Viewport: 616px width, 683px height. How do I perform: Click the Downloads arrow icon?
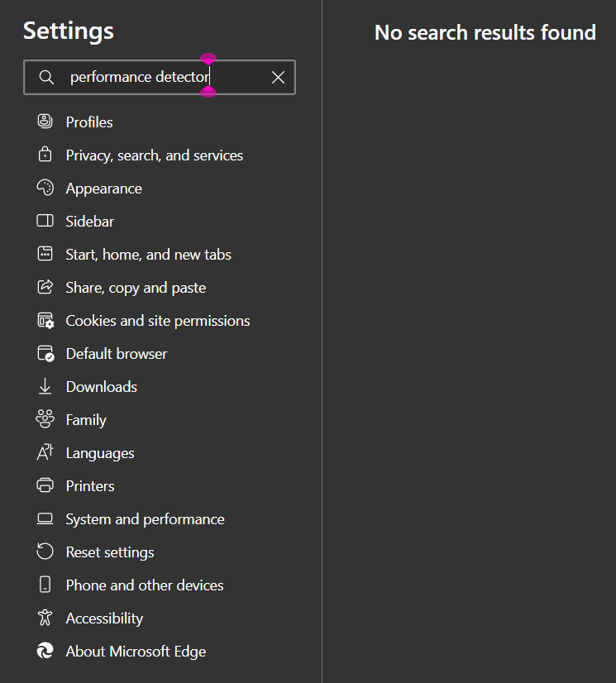coord(45,386)
